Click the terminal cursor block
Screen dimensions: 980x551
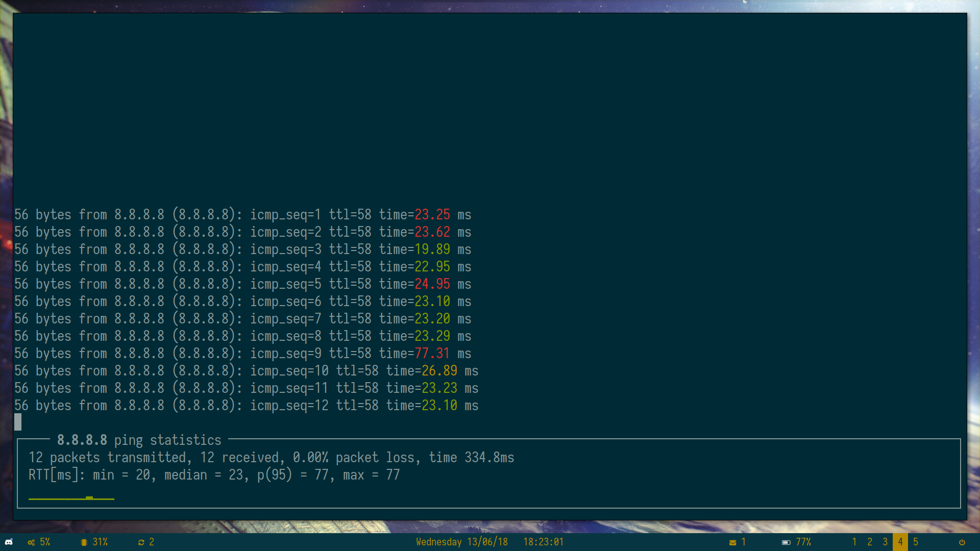pyautogui.click(x=18, y=422)
